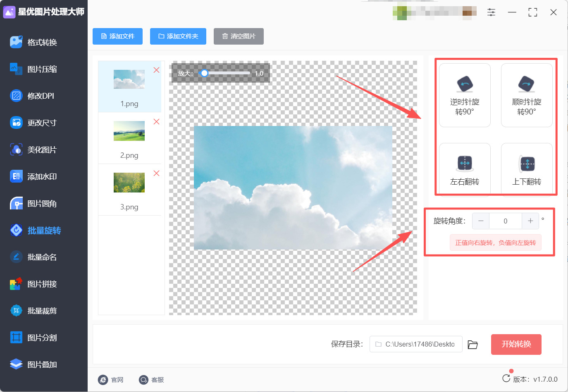Flip horizontally with 左右翻转
The image size is (568, 392).
(x=465, y=169)
